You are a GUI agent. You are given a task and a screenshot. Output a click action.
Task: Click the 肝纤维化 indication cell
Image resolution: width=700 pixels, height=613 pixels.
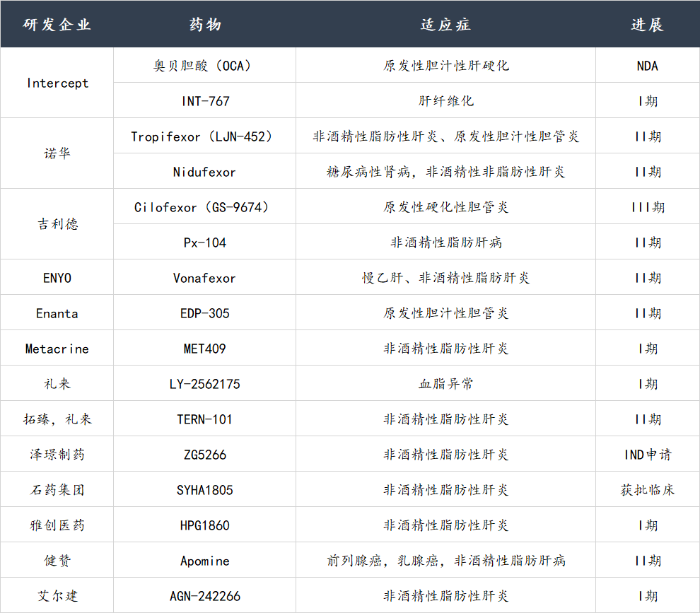445,100
